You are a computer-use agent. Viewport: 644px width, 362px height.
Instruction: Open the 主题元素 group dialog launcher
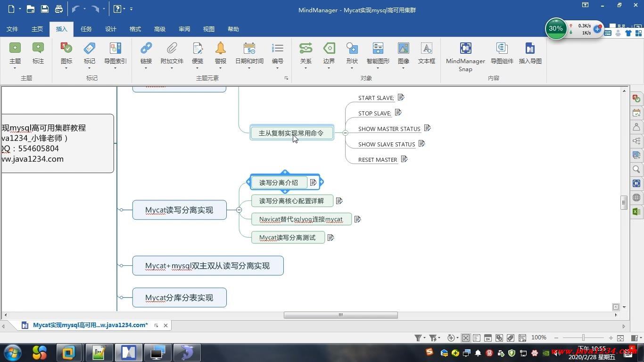286,78
